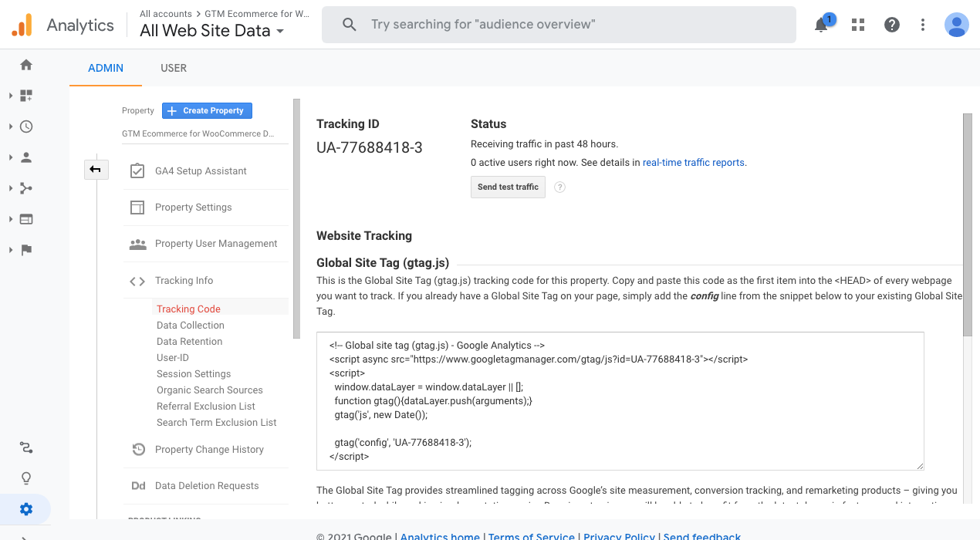Open the Admin gear icon
Screen dimensions: 980x540
tap(26, 509)
